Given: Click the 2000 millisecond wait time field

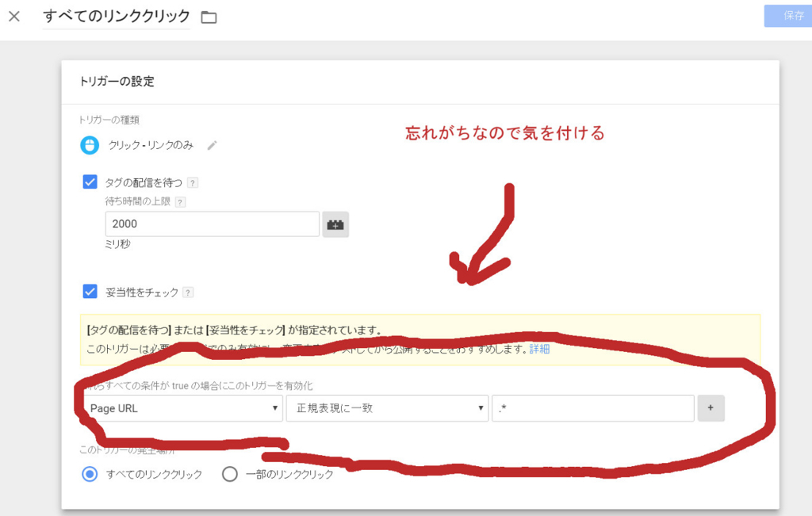Looking at the screenshot, I should 212,224.
